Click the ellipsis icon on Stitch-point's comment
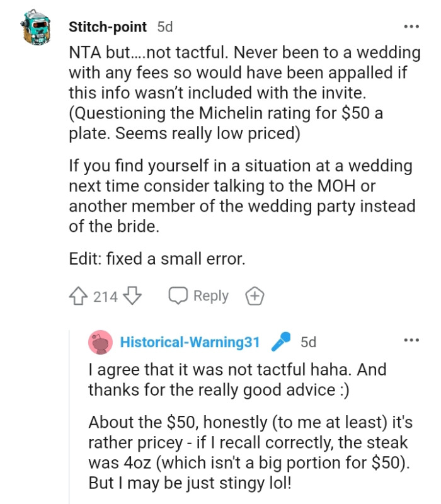Image resolution: width=441 pixels, height=504 pixels. [413, 26]
